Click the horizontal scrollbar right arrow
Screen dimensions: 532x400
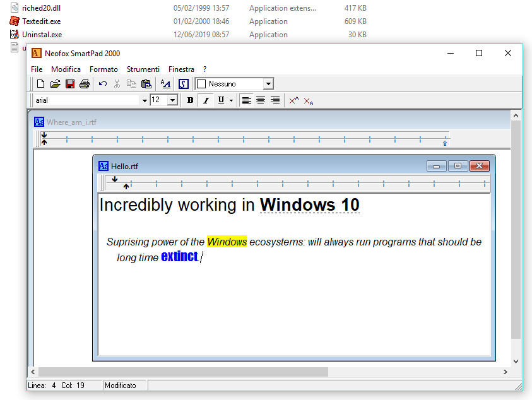[505, 372]
